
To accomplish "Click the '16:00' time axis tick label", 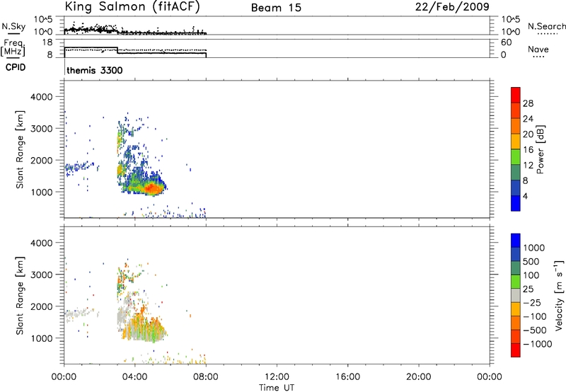I will [x=347, y=377].
